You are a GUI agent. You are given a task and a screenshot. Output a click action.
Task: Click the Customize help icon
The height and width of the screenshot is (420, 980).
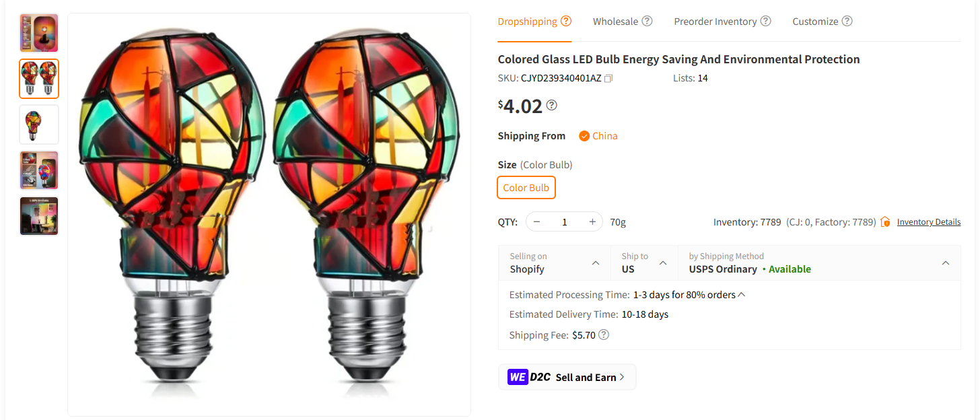(x=847, y=21)
